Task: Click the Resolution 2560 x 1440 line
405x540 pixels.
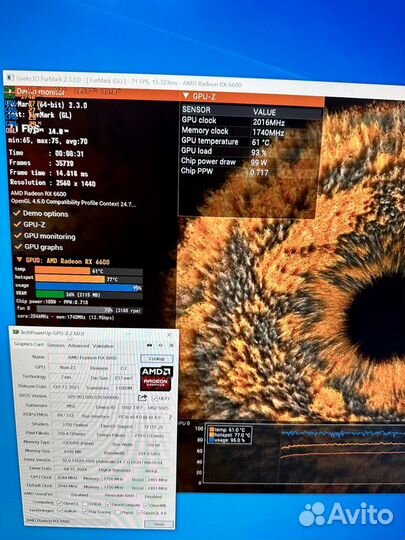Action: pos(53,183)
